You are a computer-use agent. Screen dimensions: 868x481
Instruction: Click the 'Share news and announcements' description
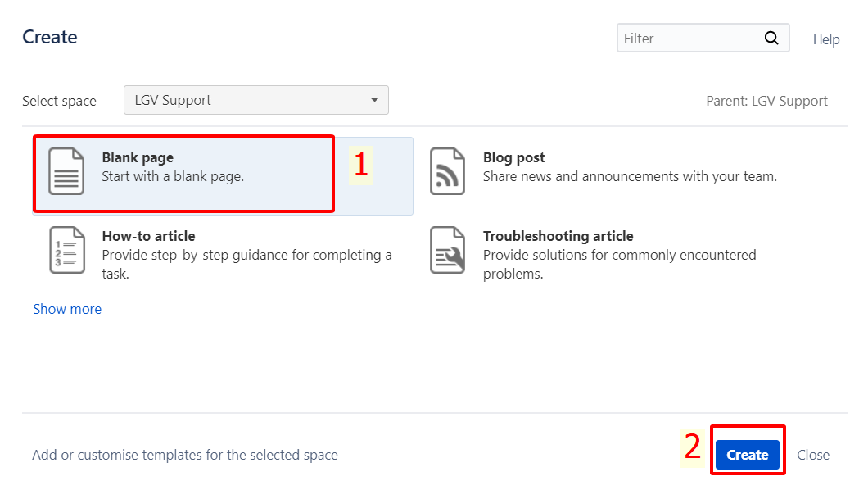click(x=630, y=176)
